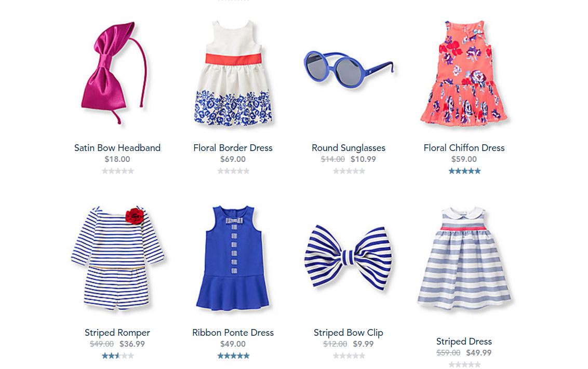Screen dimensions: 588x369
Task: Open the Striped Dress title link
Action: (x=464, y=341)
